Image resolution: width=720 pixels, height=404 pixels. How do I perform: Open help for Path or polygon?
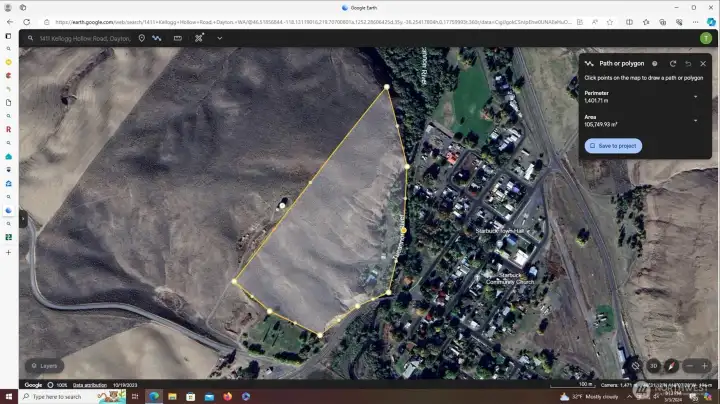[655, 63]
